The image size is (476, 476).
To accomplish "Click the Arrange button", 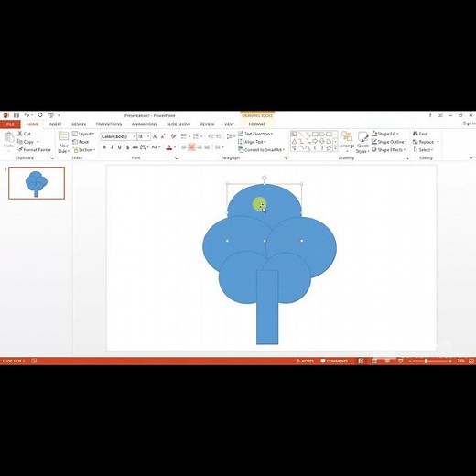I will [x=347, y=142].
